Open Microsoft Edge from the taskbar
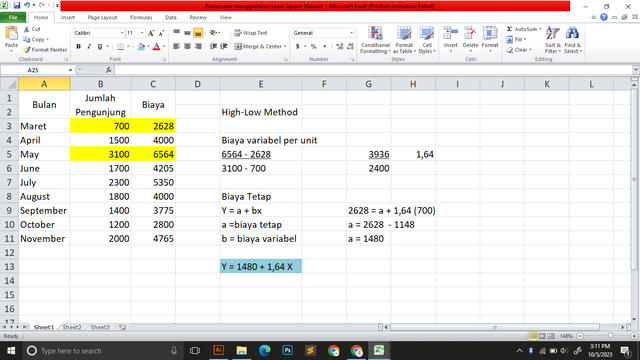640x360 pixels. tap(264, 350)
